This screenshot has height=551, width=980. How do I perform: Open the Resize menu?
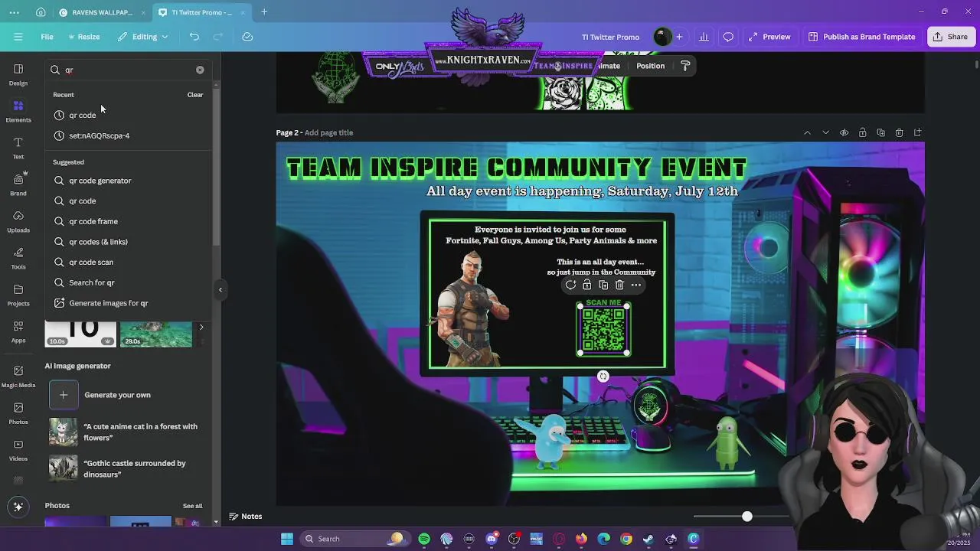84,37
